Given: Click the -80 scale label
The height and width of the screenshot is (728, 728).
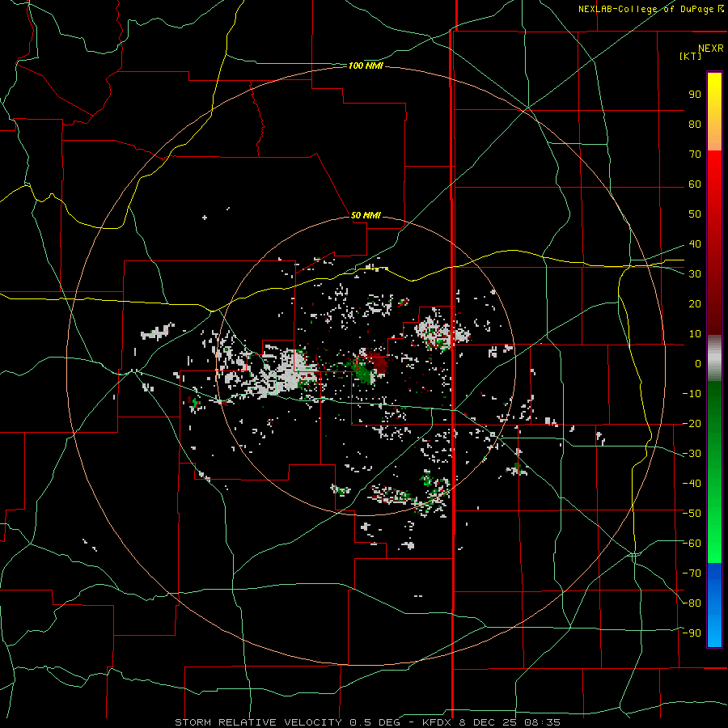Looking at the screenshot, I should point(692,603).
